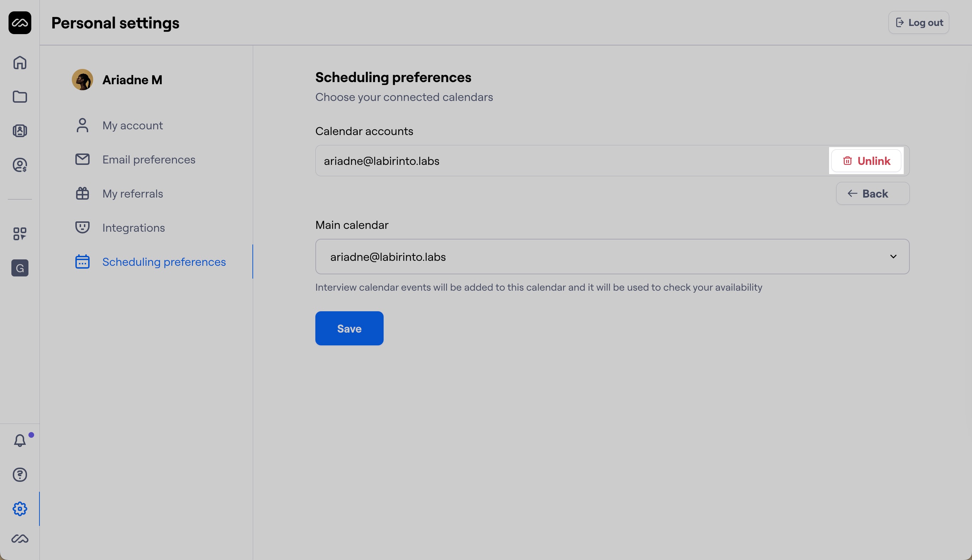Click the Back button
This screenshot has width=972, height=560.
pyautogui.click(x=872, y=193)
